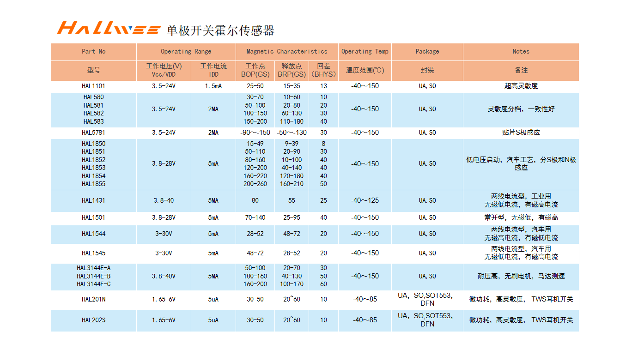This screenshot has height=362, width=644.
Task: Click the 耐压高，无刷电机，马达测速 note
Action: point(521,277)
